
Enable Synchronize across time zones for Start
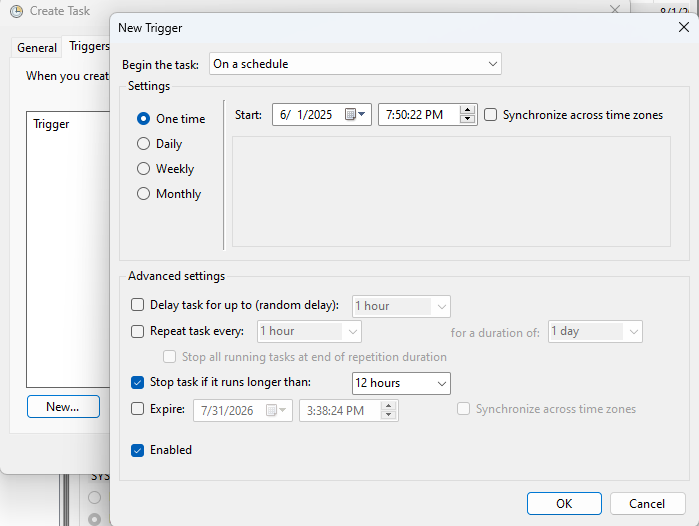(x=490, y=115)
